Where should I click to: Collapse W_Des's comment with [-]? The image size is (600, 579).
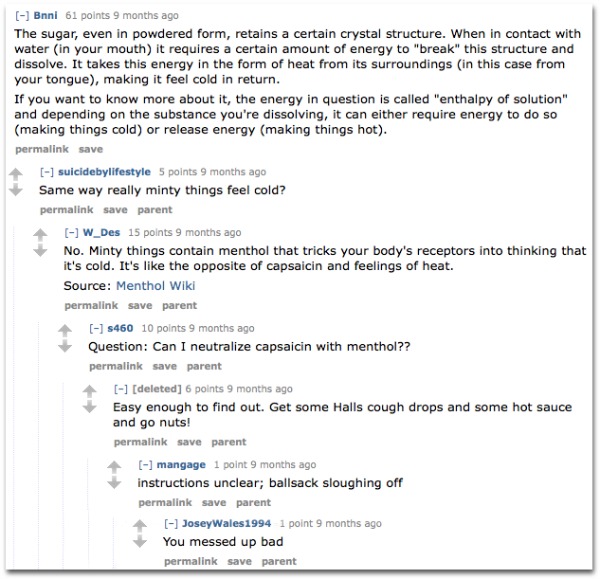point(72,232)
